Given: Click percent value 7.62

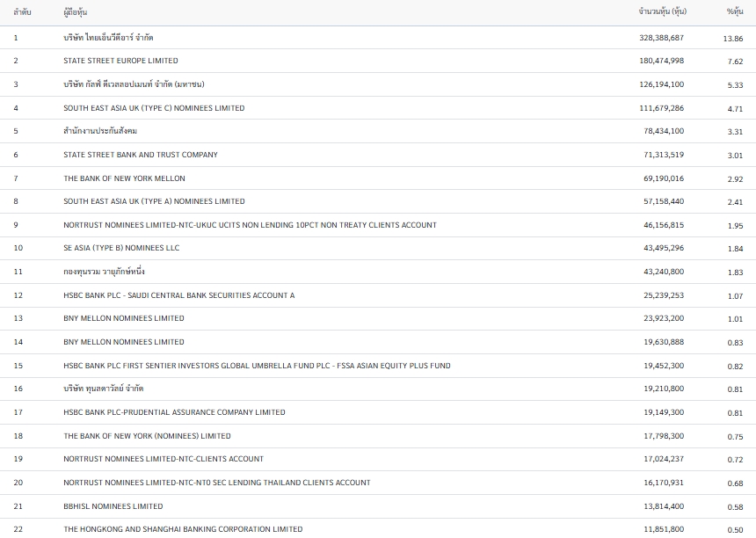Looking at the screenshot, I should pyautogui.click(x=735, y=62).
